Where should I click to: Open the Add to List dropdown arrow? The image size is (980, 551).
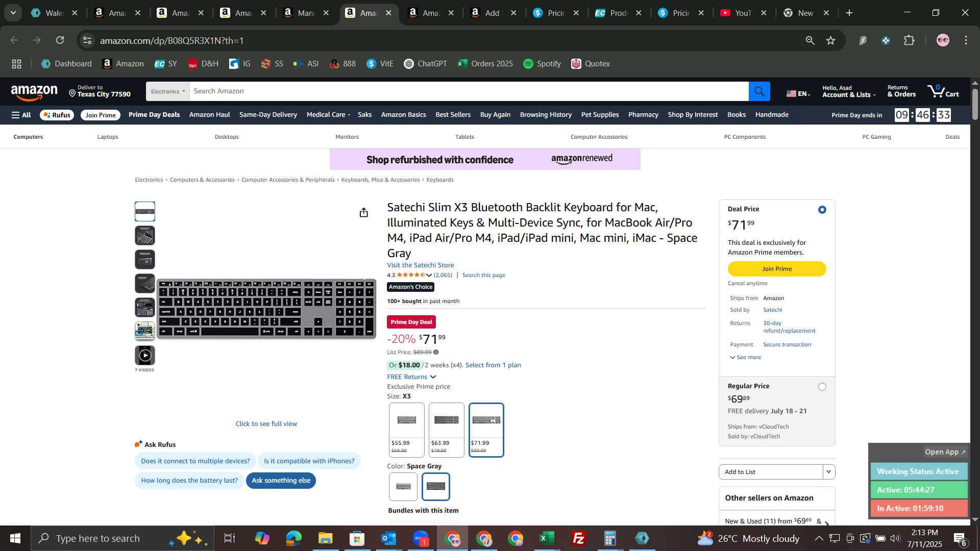pos(829,472)
